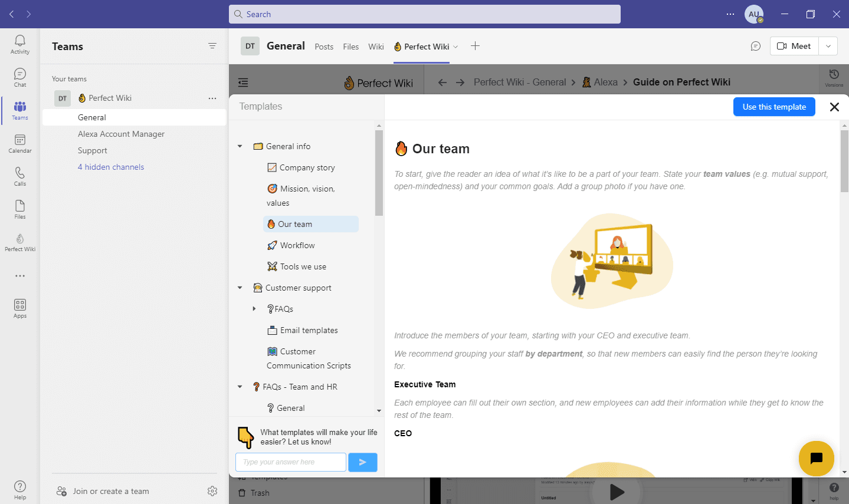This screenshot has height=504, width=849.
Task: Open the General channel
Action: point(135,117)
